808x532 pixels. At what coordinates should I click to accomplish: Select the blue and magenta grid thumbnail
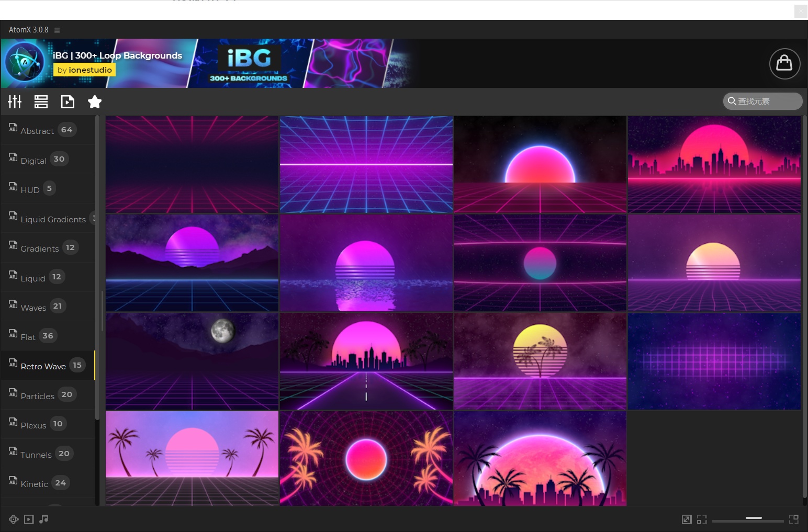(x=366, y=164)
